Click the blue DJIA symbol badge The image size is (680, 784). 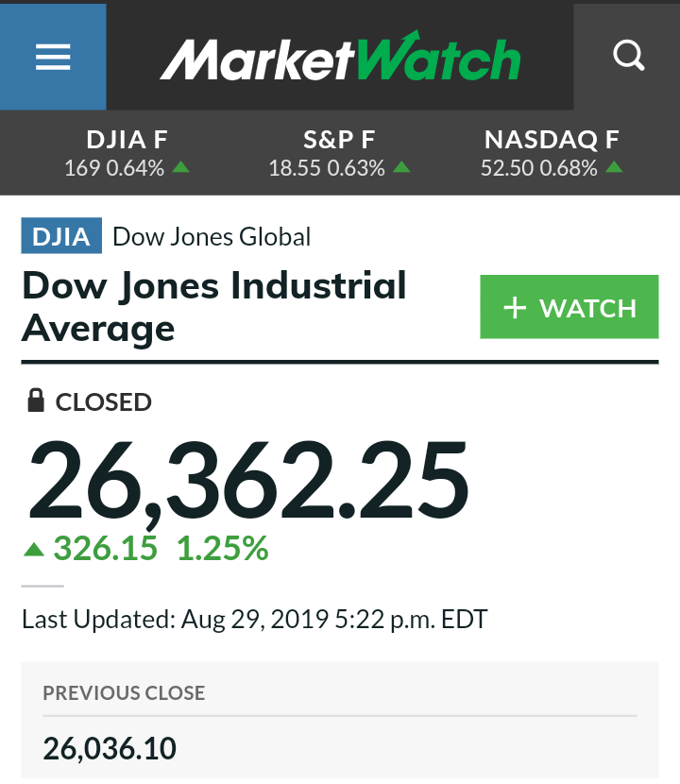[x=61, y=236]
